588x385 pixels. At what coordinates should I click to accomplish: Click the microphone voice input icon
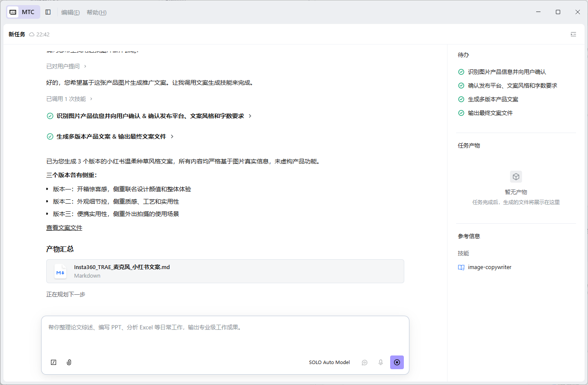click(x=380, y=362)
